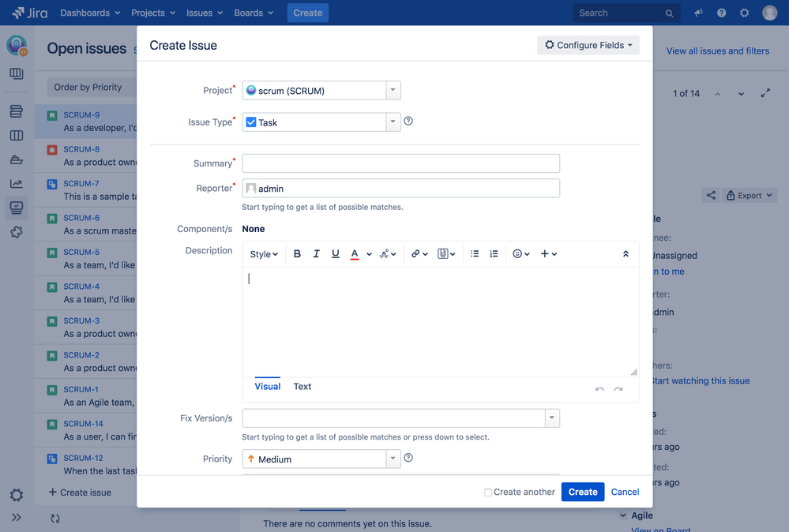Open the Fix Version/s dropdown arrow

(x=552, y=418)
